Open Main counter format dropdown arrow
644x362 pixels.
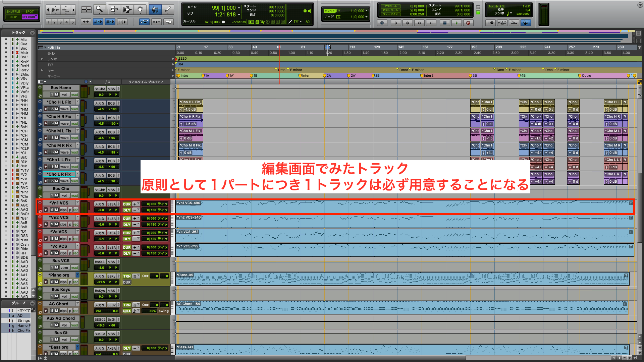click(239, 8)
